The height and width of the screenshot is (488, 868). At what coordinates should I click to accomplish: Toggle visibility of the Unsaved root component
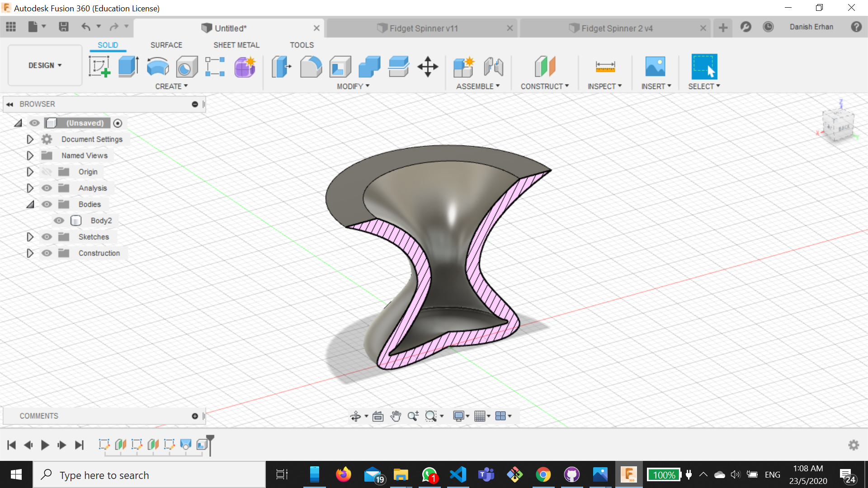point(34,123)
